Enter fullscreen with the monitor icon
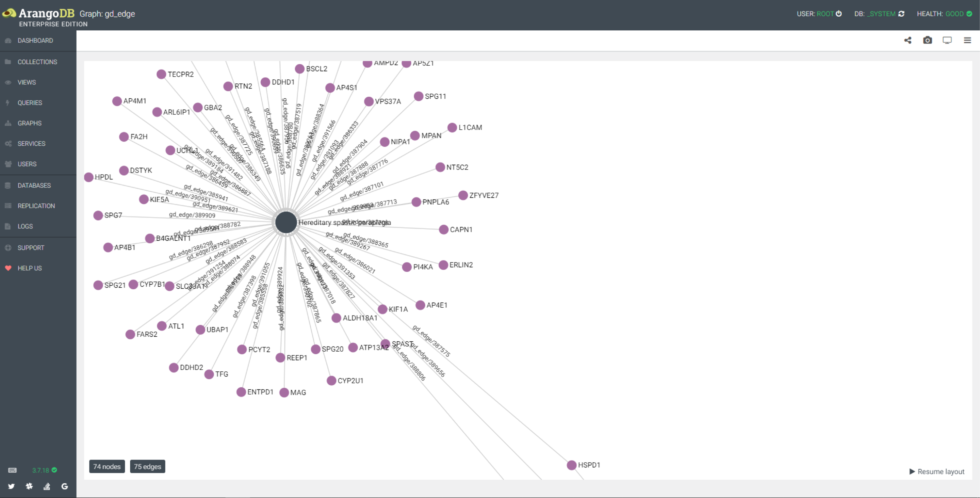Screen dimensions: 980x498 click(x=947, y=40)
